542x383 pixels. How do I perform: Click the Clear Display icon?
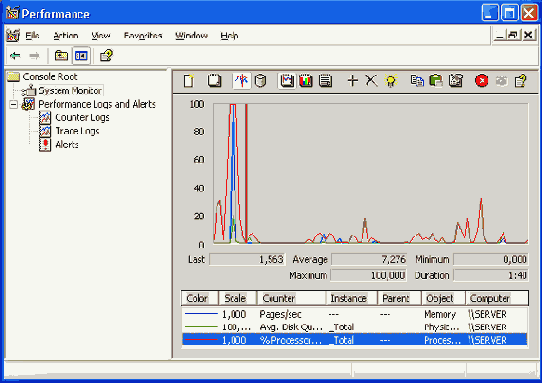tap(214, 81)
